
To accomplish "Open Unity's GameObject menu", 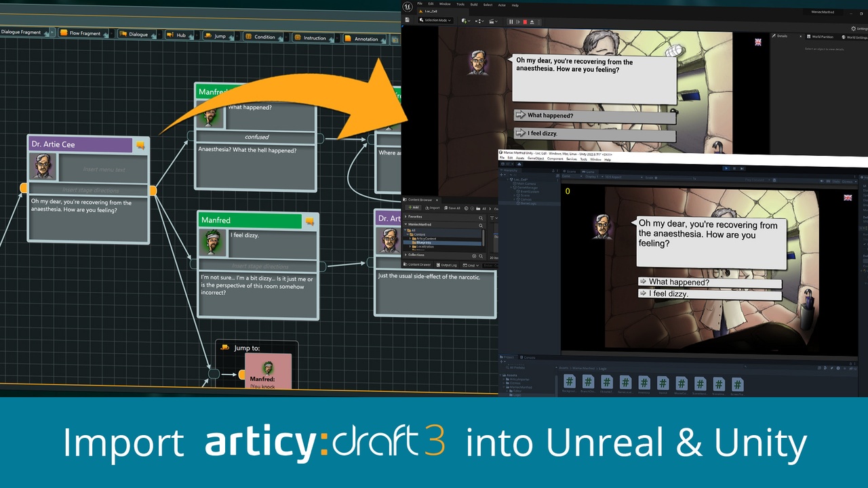I will click(536, 159).
